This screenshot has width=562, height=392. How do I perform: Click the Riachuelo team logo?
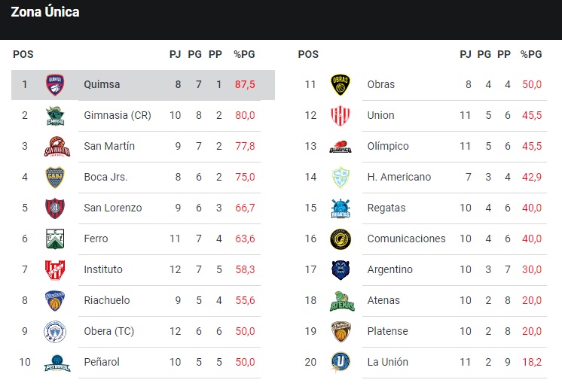[x=55, y=300]
